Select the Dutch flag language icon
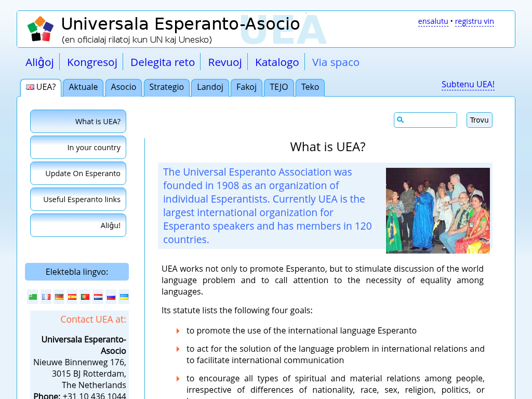 coord(98,297)
